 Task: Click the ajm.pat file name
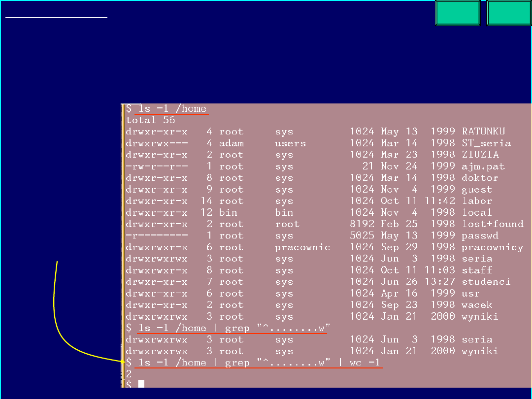pyautogui.click(x=483, y=166)
